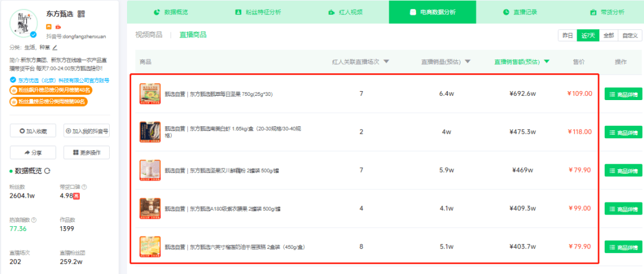
Task: Click the sales value ¥692.6w
Action: (x=522, y=94)
